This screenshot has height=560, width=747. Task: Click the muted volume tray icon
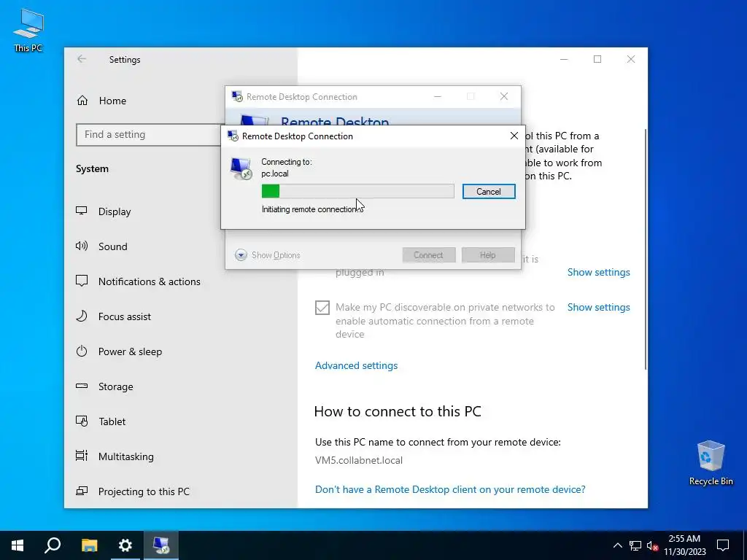pos(652,545)
